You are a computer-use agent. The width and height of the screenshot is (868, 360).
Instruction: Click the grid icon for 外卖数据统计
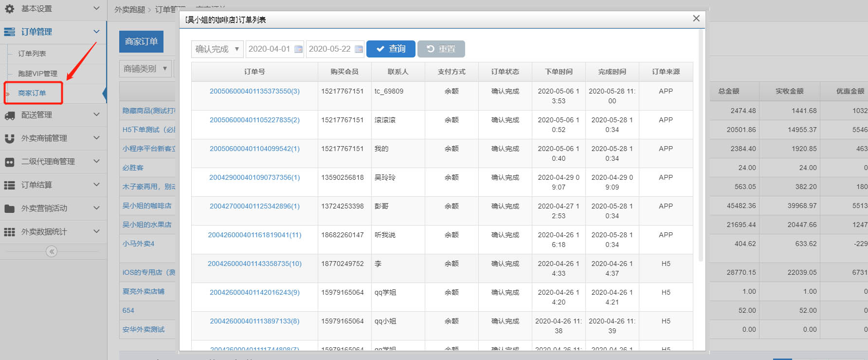coord(9,232)
